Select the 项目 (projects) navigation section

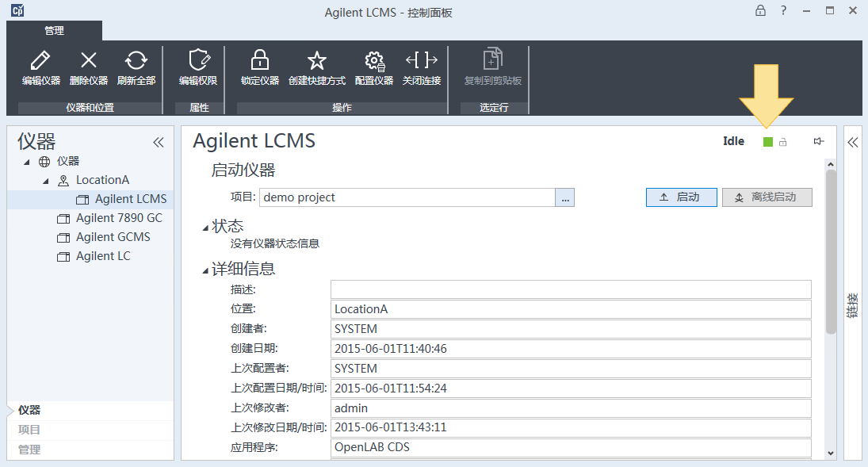91,430
